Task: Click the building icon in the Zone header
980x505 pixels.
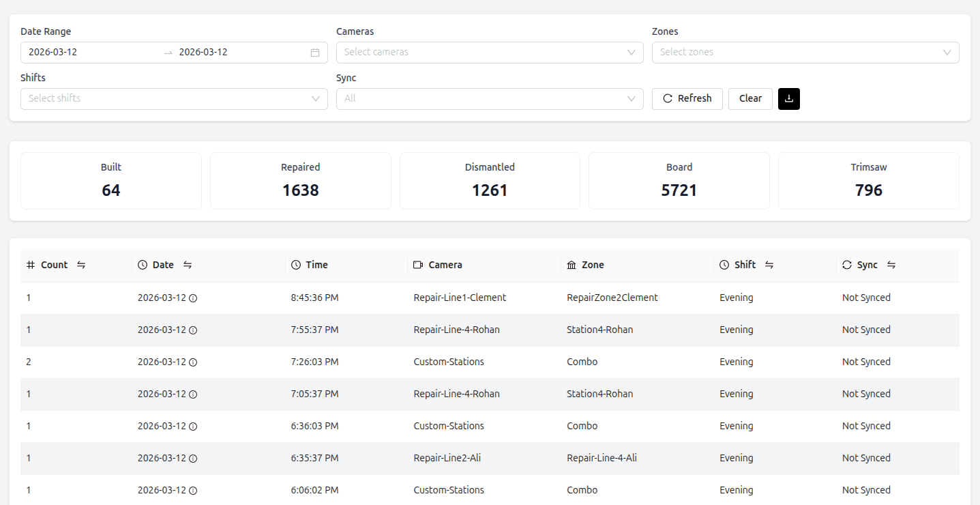Action: pyautogui.click(x=571, y=265)
